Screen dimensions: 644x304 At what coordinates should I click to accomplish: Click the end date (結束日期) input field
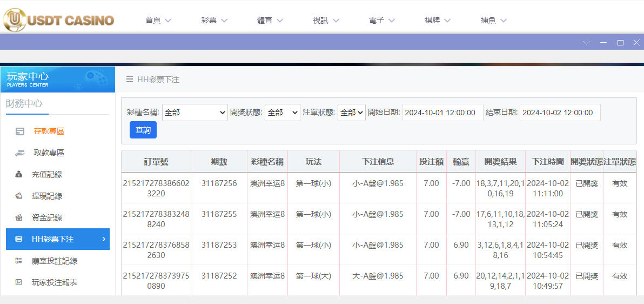[560, 113]
